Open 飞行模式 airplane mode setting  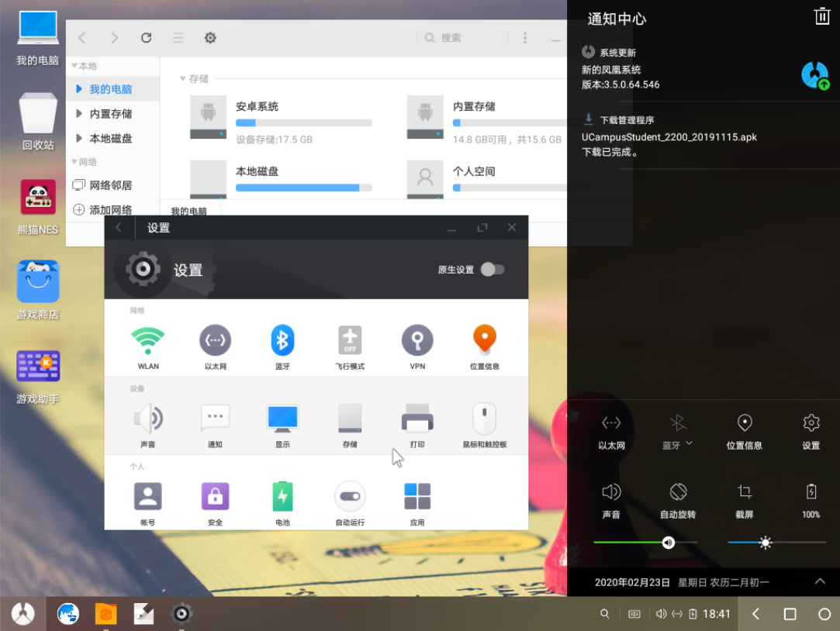pyautogui.click(x=350, y=347)
